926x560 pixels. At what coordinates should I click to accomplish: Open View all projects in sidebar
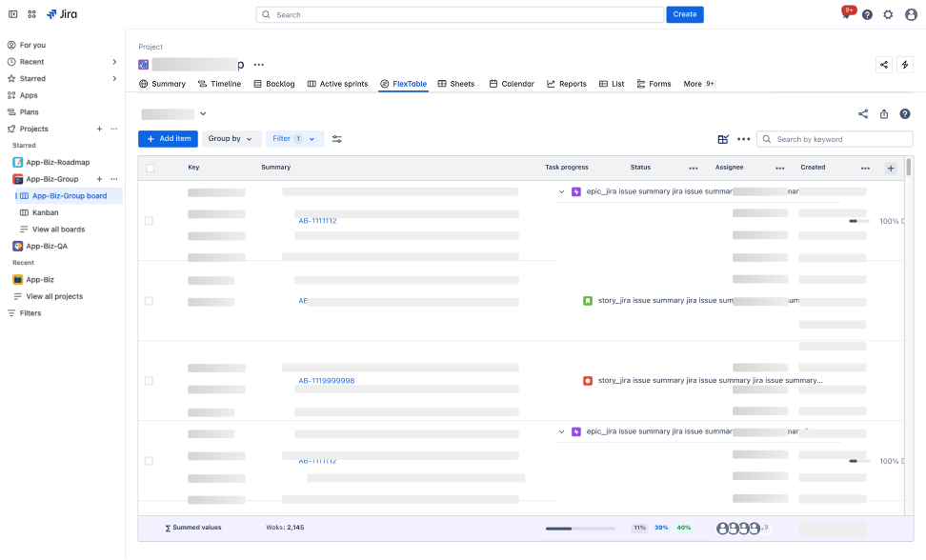(54, 296)
